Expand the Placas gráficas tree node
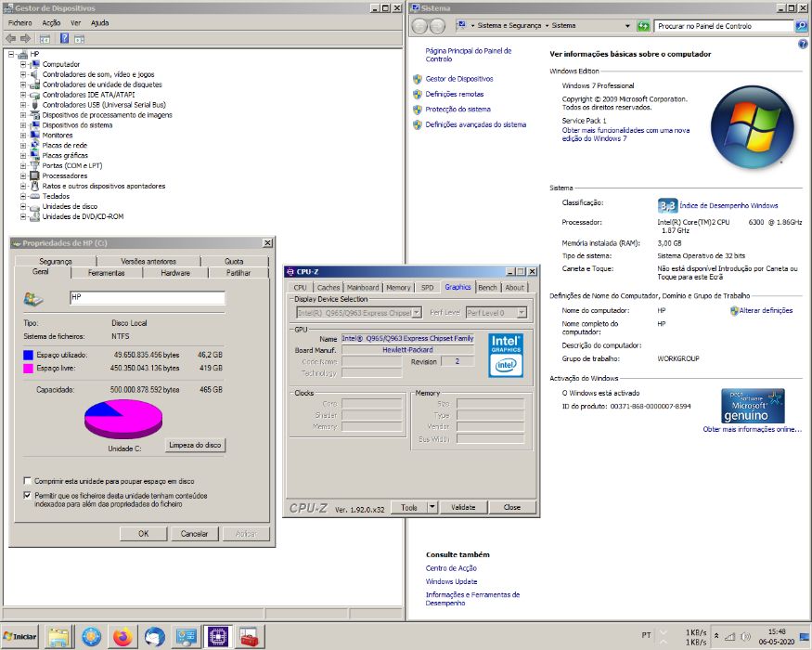Screen dimensions: 812x650 23,155
